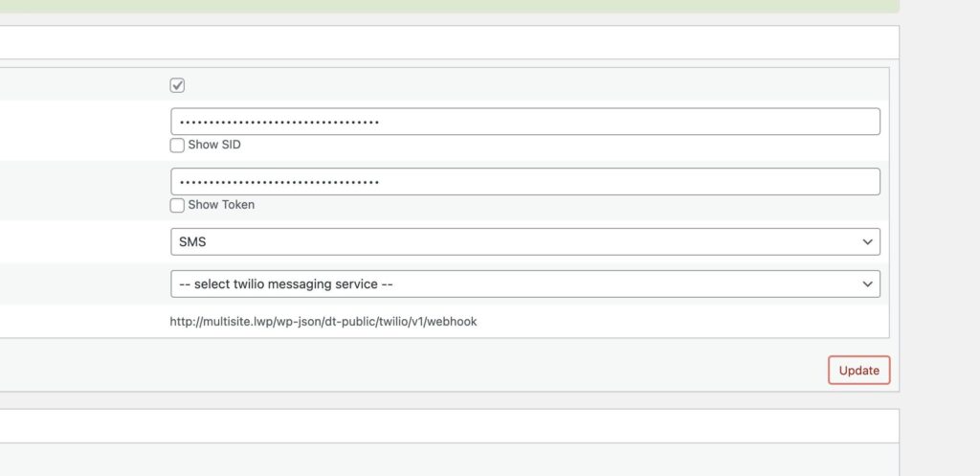980x476 pixels.
Task: Click the Twilio webhook URL text
Action: [323, 322]
